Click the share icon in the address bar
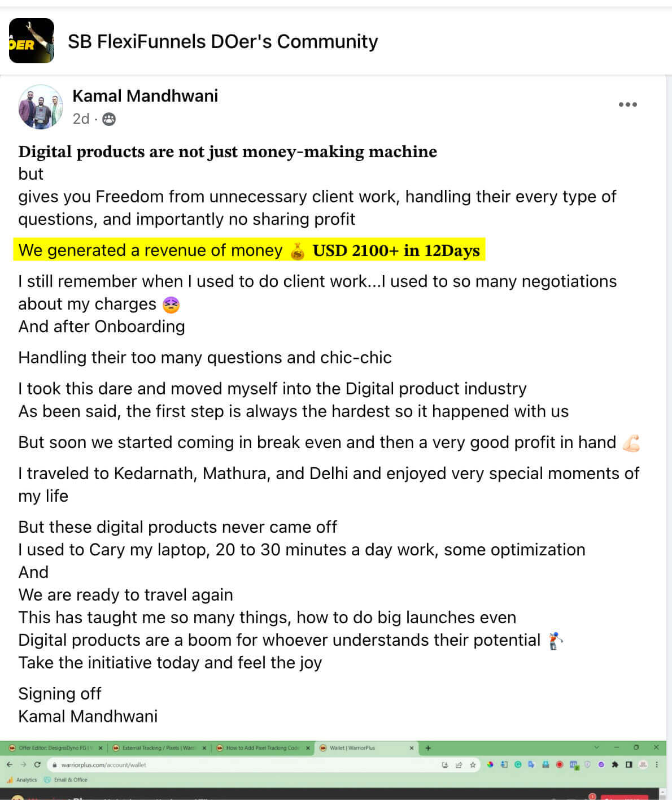 click(x=459, y=765)
